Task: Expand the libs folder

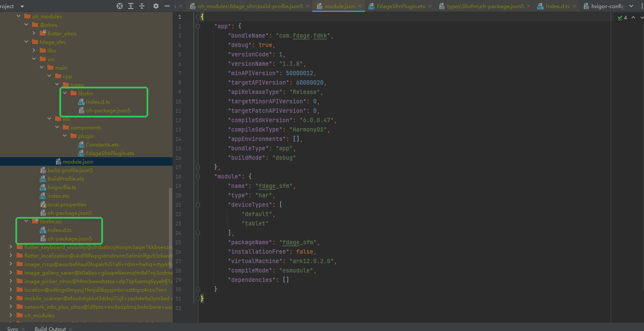Action: (34, 50)
